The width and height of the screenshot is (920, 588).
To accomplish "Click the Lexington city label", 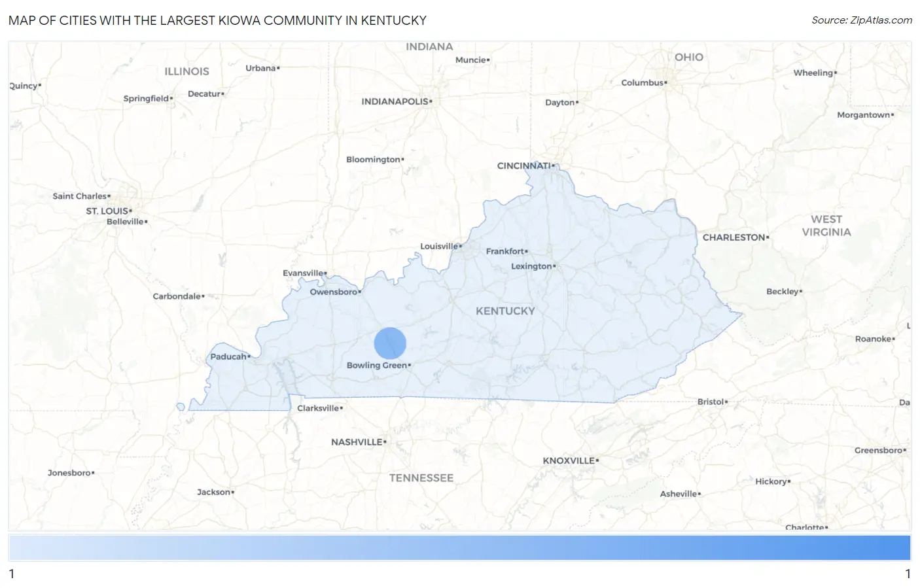I will 531,266.
